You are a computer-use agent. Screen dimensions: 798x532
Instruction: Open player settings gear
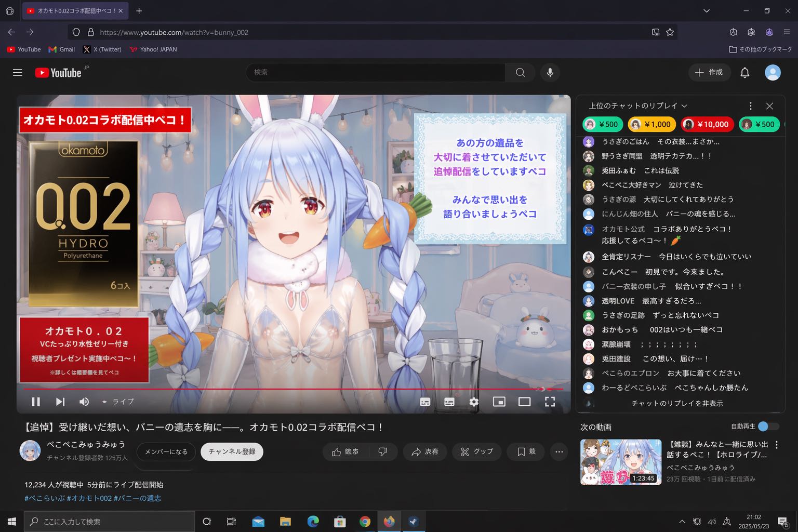pos(474,402)
